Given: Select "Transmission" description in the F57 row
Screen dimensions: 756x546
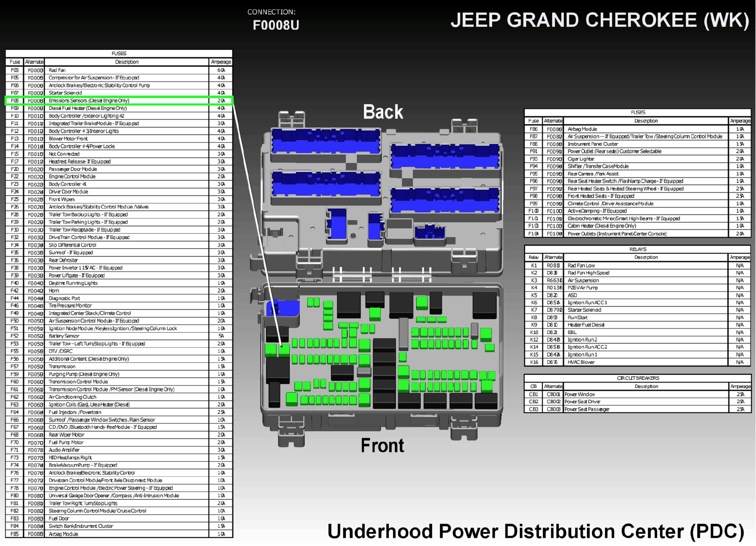Looking at the screenshot, I should pos(62,367).
